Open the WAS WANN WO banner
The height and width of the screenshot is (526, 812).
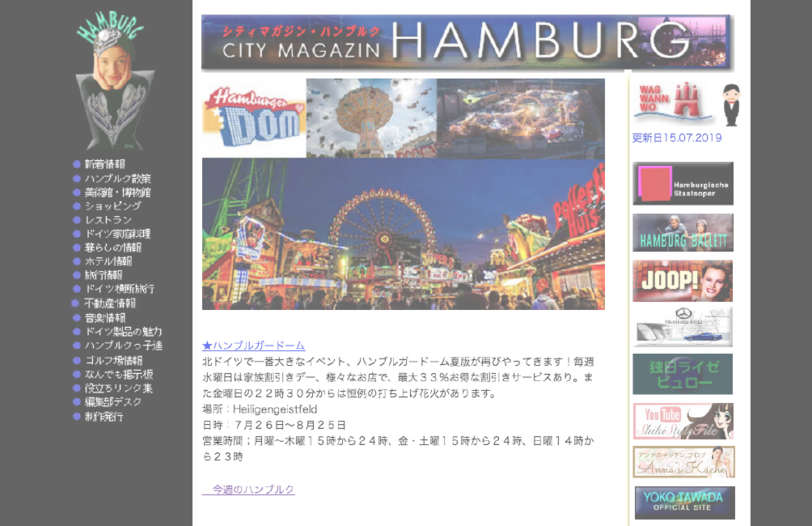[x=685, y=104]
